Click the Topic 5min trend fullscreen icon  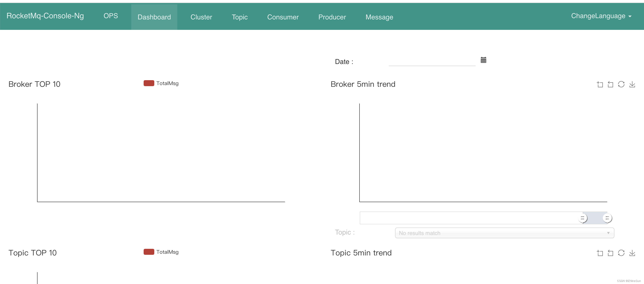[x=600, y=252]
